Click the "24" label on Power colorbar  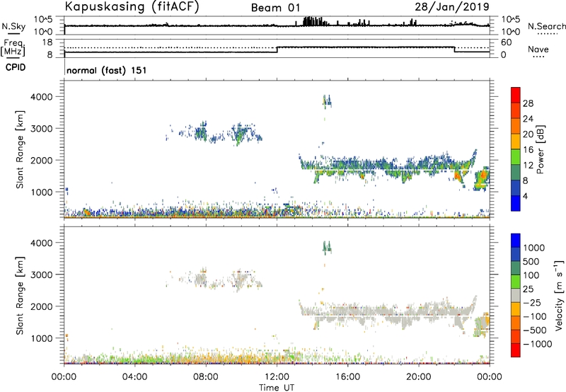click(528, 119)
